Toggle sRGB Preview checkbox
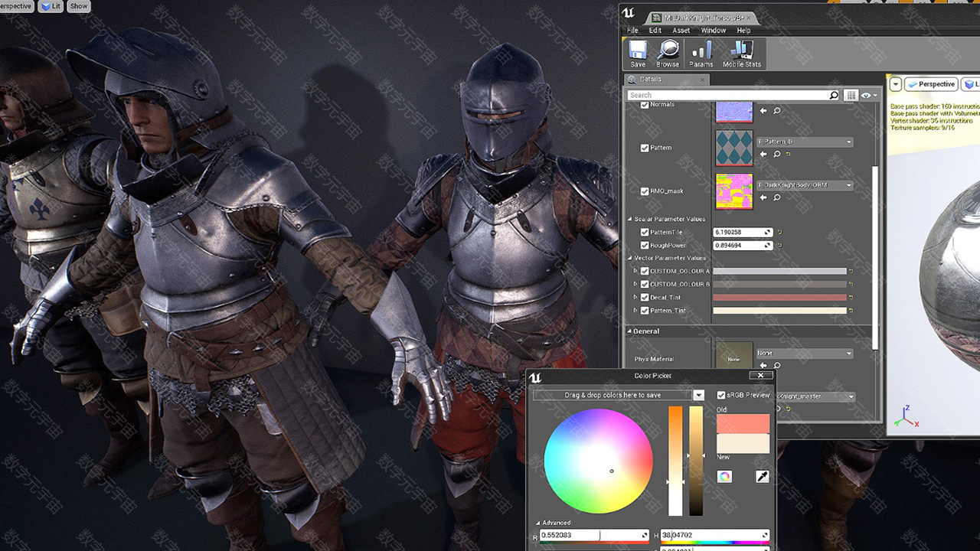 [721, 395]
